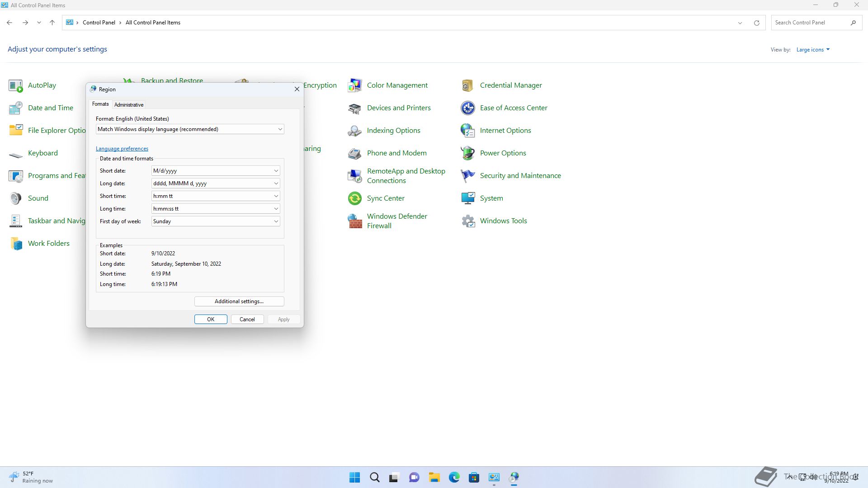868x488 pixels.
Task: Refresh the Control Panel address bar
Action: click(756, 23)
